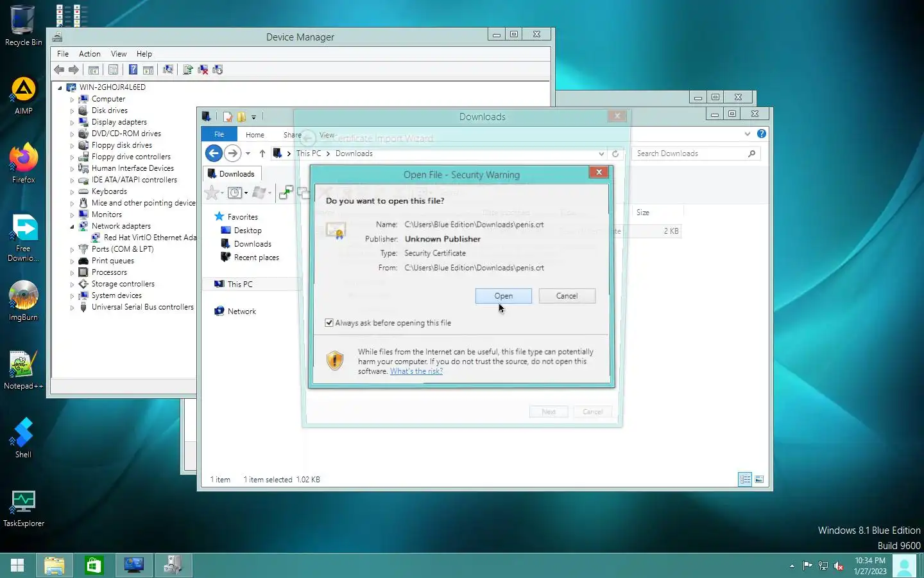Click Scan for hardware changes icon
Screen dimensions: 924x578
pos(168,70)
